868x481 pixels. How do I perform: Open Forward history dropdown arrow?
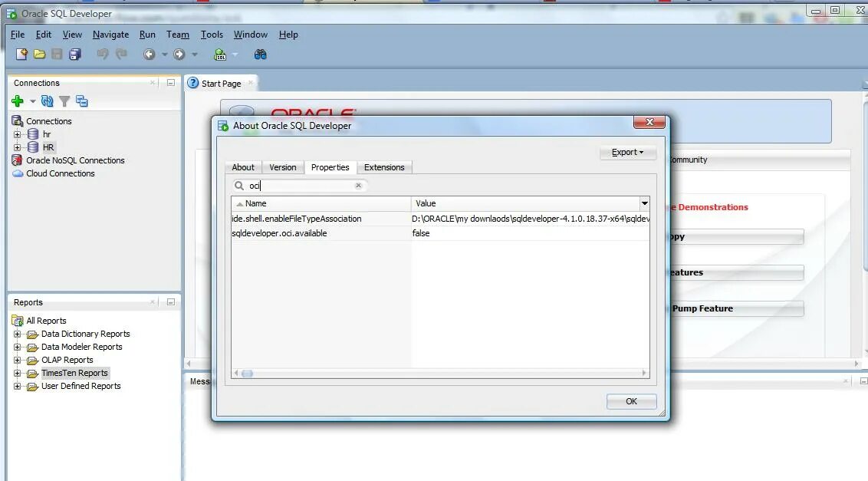[194, 54]
